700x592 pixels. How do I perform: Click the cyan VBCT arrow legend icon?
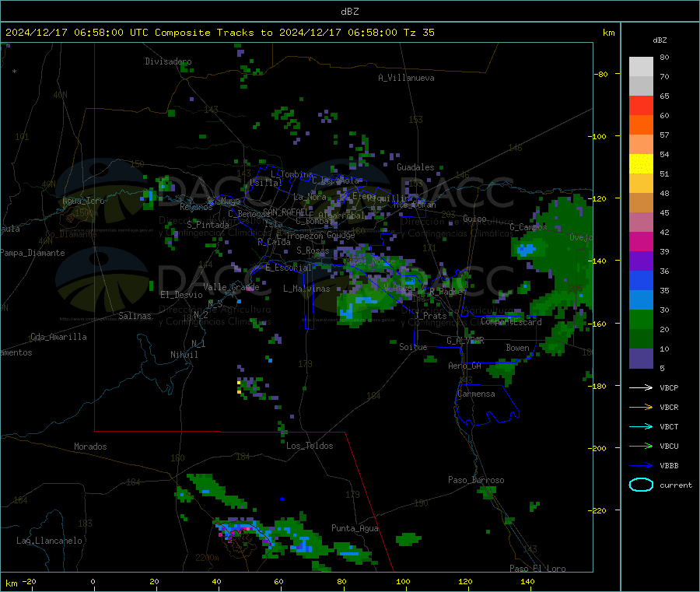pos(641,426)
